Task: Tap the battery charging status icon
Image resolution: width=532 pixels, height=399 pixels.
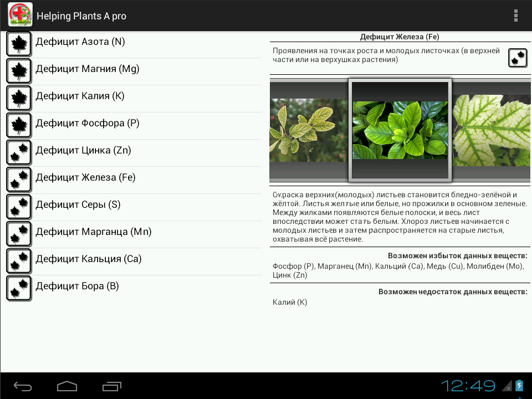Action: (x=519, y=386)
